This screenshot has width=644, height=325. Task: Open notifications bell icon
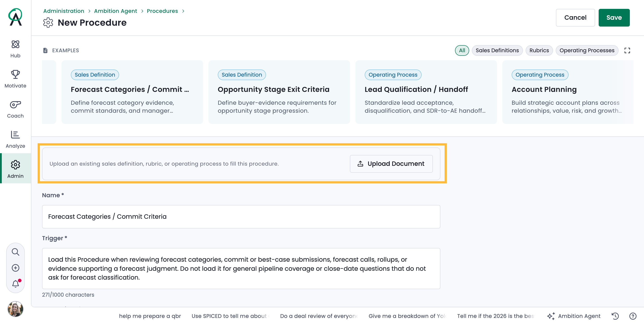(x=15, y=284)
